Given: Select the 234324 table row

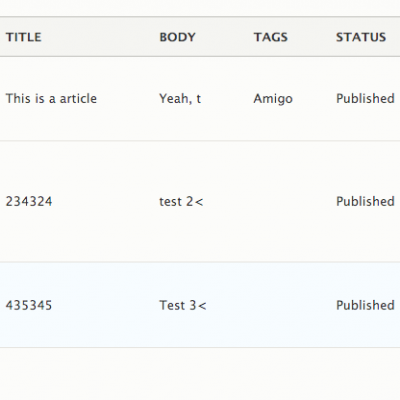Looking at the screenshot, I should pos(200,202).
